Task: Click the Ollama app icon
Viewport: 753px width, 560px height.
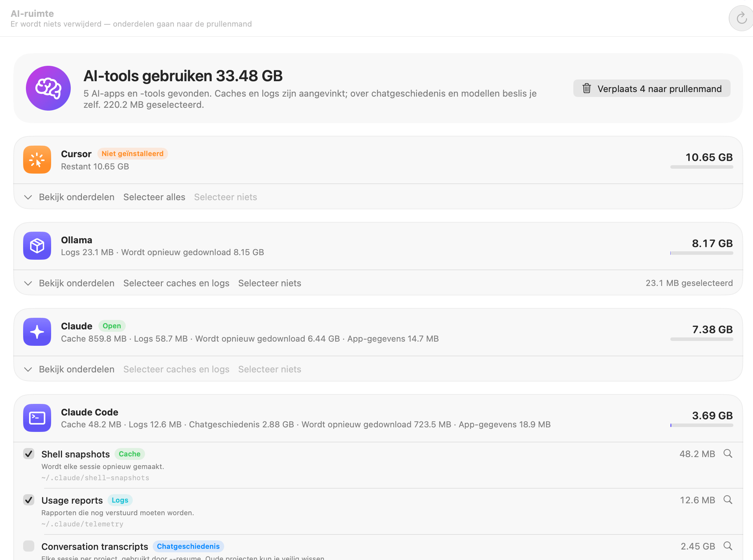Action: [37, 246]
